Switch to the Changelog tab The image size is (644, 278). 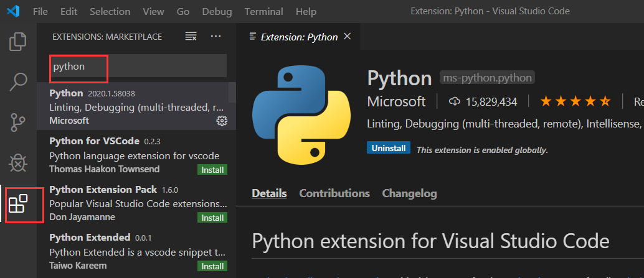click(409, 193)
